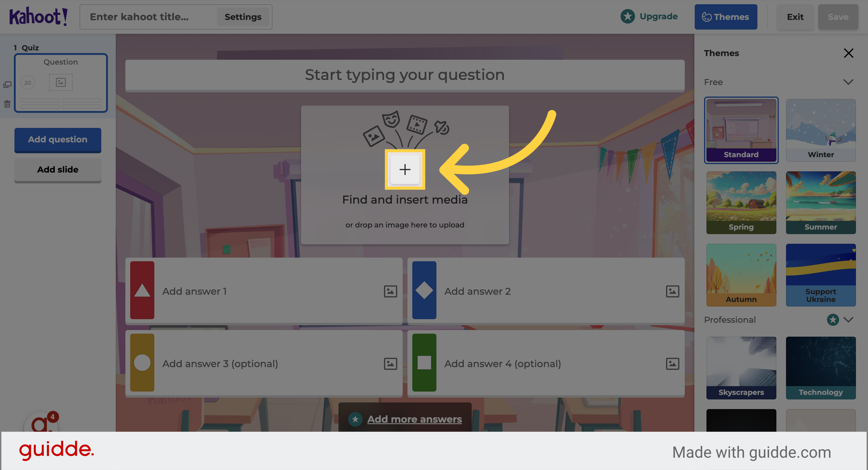This screenshot has width=868, height=470.
Task: Apply the Spring theme
Action: 741,202
